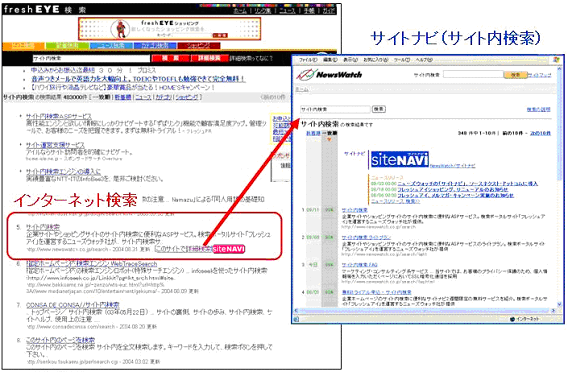Click the blue siteNAVI banner image
Viewport: 567px width, 372px height.
click(400, 159)
